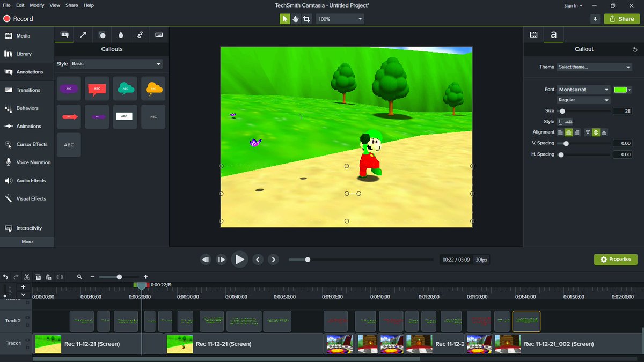
Task: Open the Callouts annotation sub-tab
Action: [64, 34]
